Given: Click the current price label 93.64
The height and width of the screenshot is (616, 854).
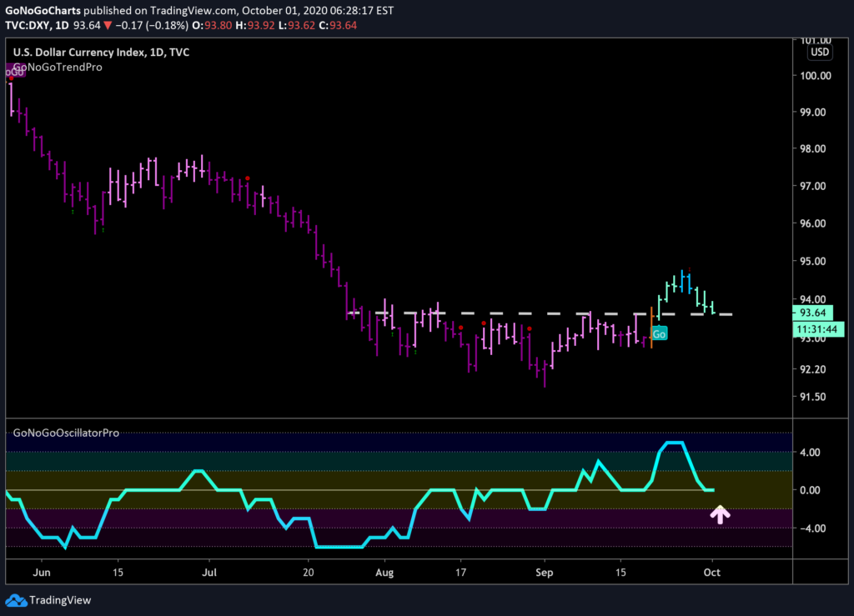Looking at the screenshot, I should click(x=812, y=313).
